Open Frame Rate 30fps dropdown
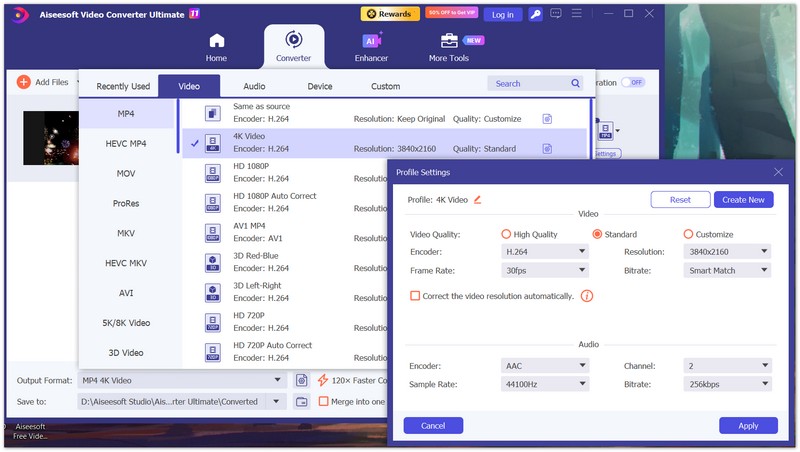800x452 pixels. click(x=544, y=270)
